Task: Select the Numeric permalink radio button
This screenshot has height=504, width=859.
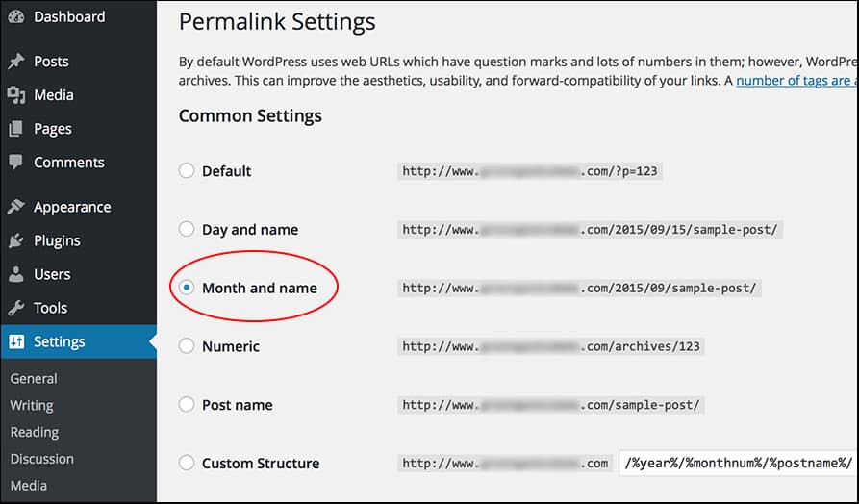Action: pyautogui.click(x=187, y=346)
